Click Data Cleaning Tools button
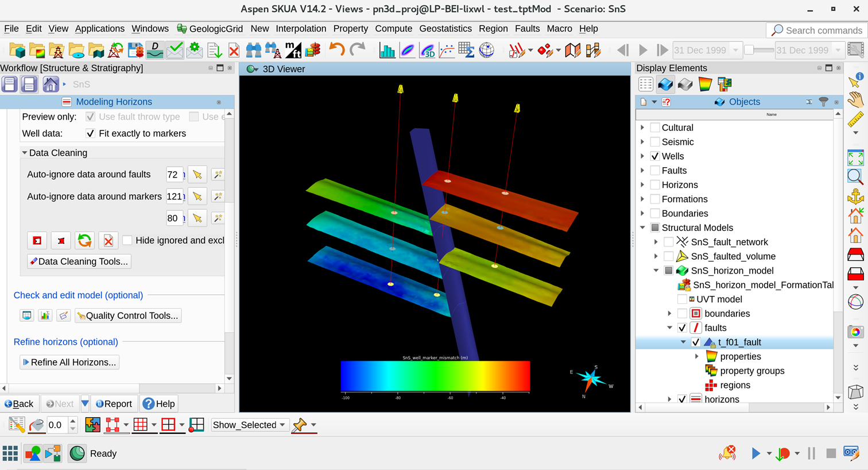Image resolution: width=868 pixels, height=470 pixels. [x=79, y=261]
